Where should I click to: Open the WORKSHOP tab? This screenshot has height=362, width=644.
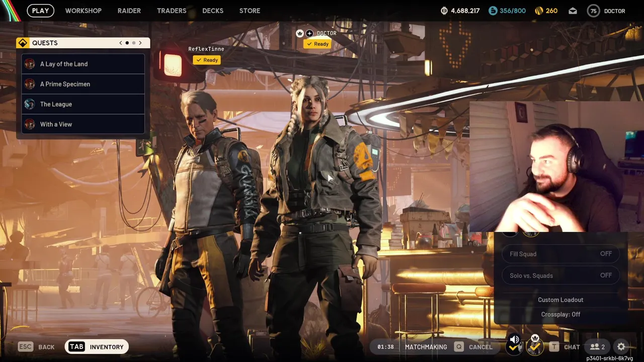pyautogui.click(x=83, y=11)
